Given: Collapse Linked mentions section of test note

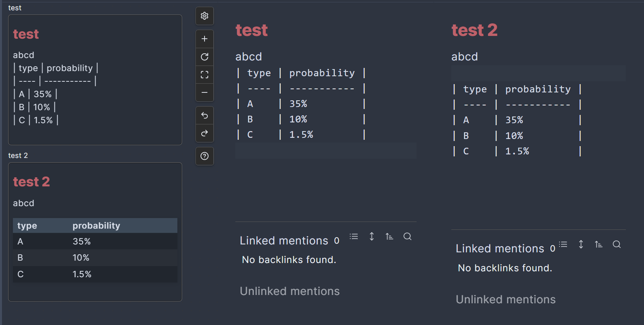Looking at the screenshot, I should tap(284, 240).
